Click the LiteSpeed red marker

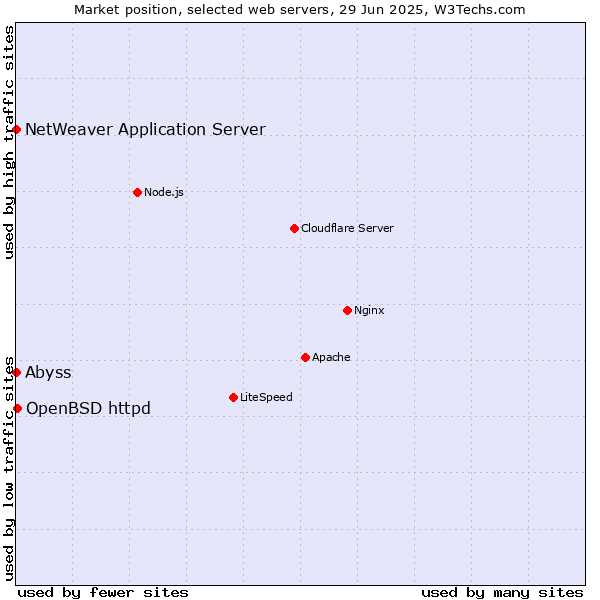coord(233,398)
